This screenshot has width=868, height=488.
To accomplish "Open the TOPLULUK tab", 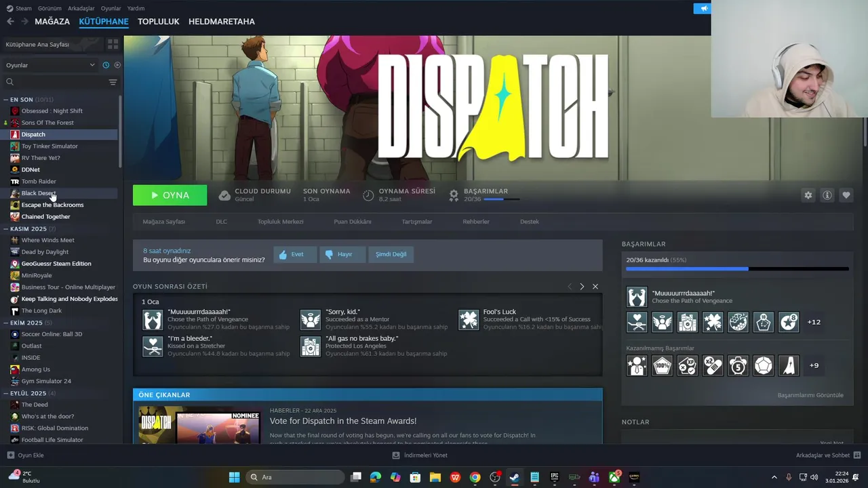I will click(158, 22).
